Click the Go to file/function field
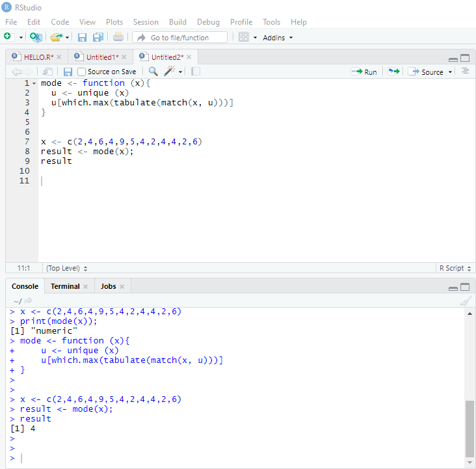 179,37
